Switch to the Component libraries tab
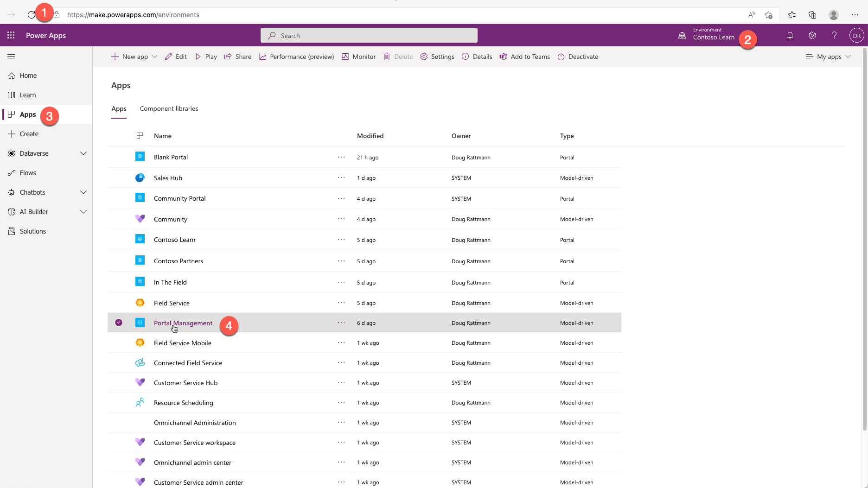The height and width of the screenshot is (488, 868). point(169,108)
